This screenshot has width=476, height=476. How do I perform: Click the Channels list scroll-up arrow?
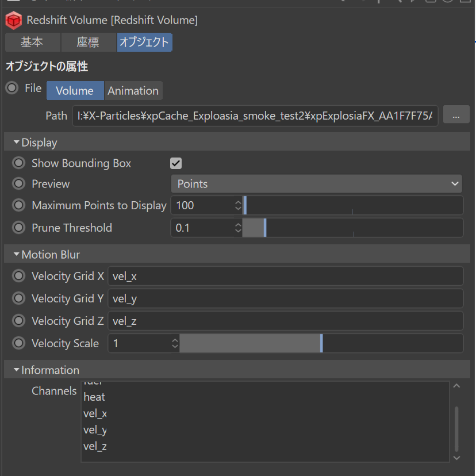click(456, 386)
